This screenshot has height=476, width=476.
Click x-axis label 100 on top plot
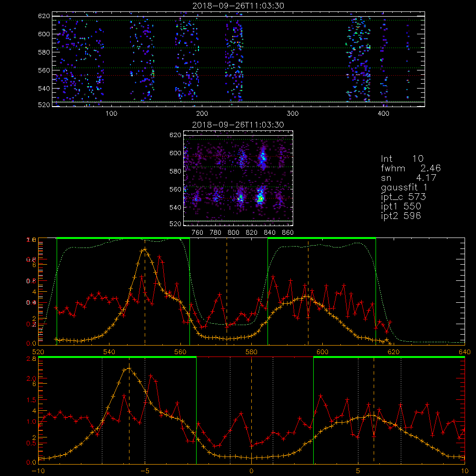[111, 114]
